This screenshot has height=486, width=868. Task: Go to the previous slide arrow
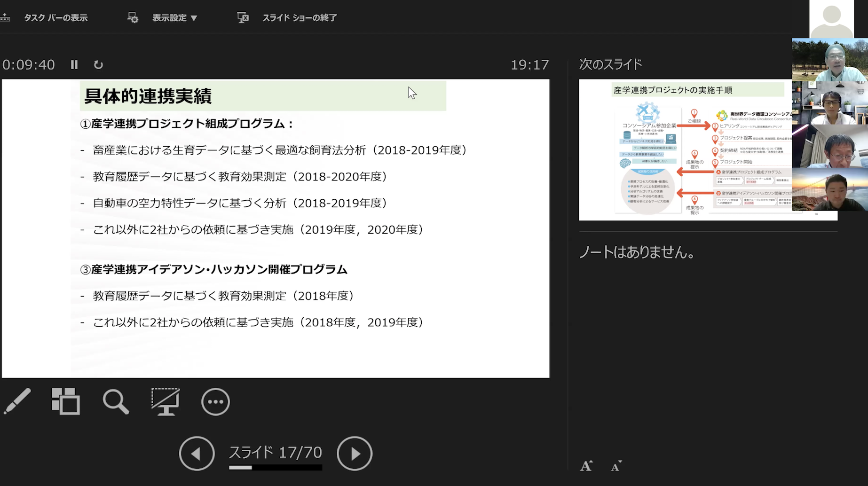(197, 454)
